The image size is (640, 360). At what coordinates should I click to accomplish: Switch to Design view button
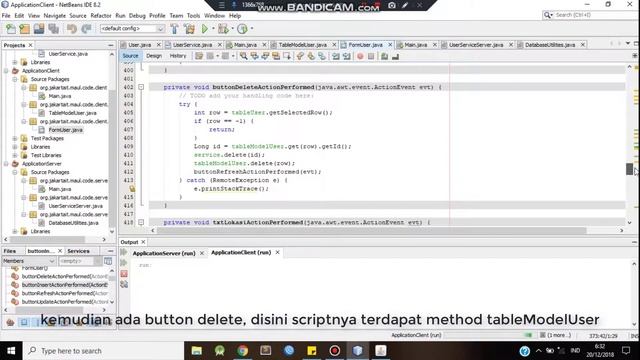[154, 56]
